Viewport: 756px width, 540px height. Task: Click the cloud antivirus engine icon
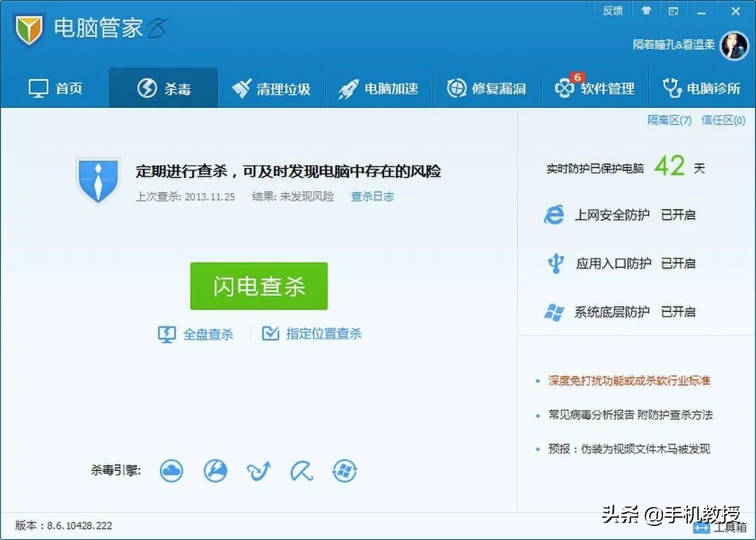point(171,471)
